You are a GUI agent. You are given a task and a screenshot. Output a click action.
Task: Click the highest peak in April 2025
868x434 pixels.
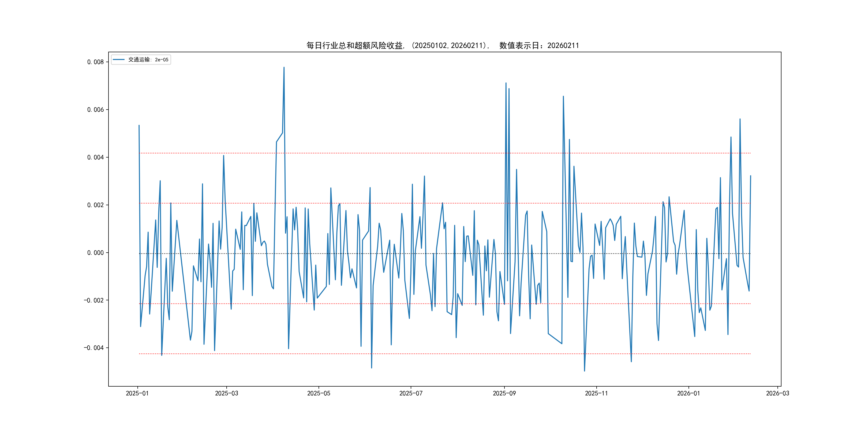tap(284, 68)
